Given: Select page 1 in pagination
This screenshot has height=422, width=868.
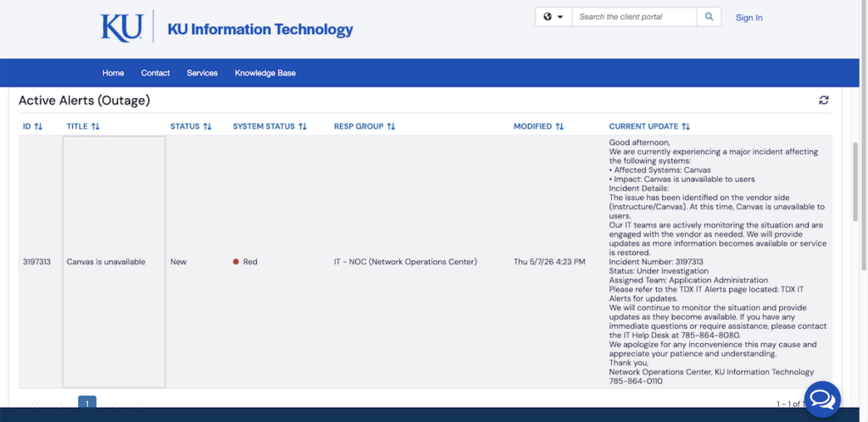Looking at the screenshot, I should coord(87,403).
